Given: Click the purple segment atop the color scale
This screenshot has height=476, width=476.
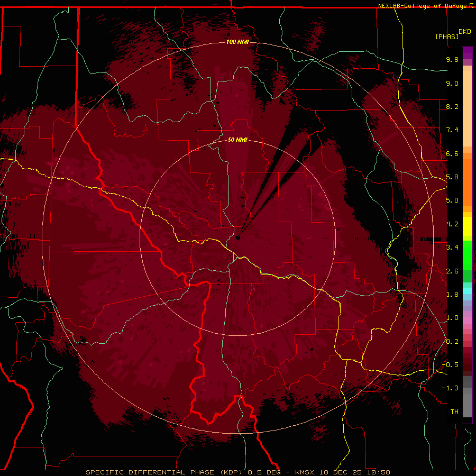Looking at the screenshot, I should [467, 53].
